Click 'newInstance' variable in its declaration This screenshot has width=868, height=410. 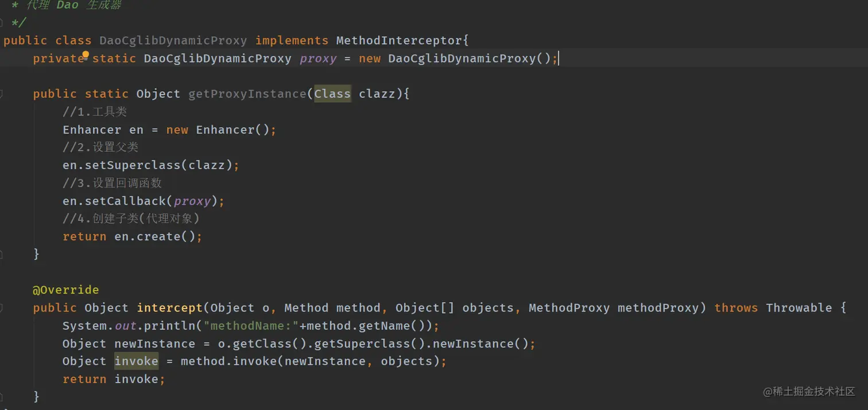point(155,343)
